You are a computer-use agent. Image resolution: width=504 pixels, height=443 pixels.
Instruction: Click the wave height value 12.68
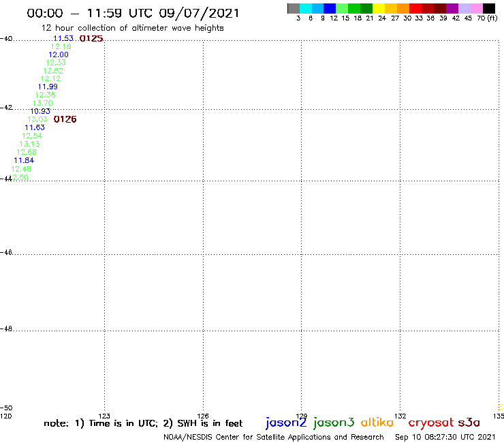coord(27,152)
